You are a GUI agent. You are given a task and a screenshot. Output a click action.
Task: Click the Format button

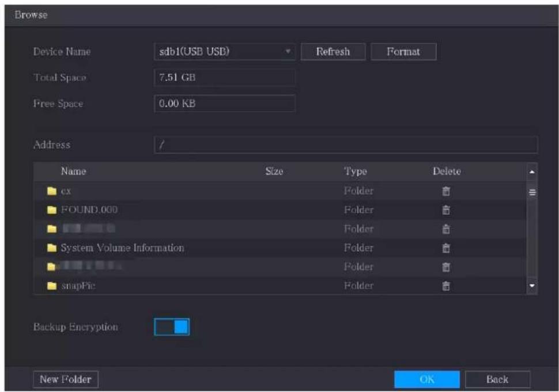tap(403, 52)
